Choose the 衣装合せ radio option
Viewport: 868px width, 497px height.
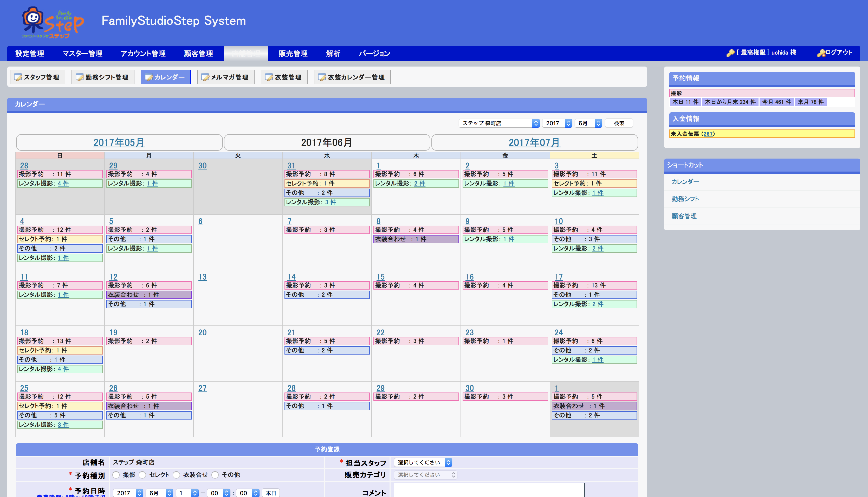pos(176,475)
